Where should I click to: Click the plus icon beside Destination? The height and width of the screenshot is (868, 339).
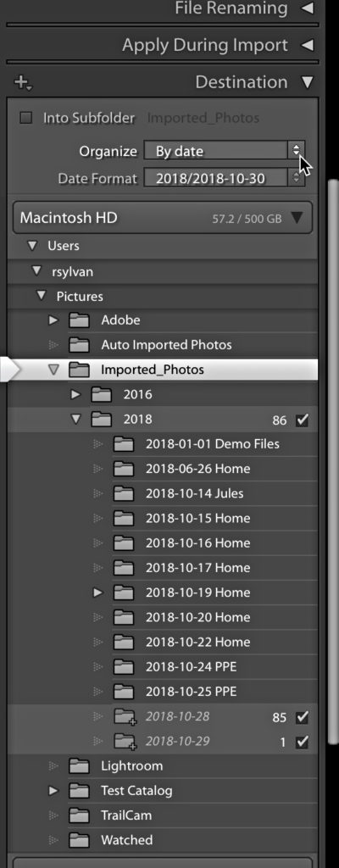pyautogui.click(x=23, y=83)
